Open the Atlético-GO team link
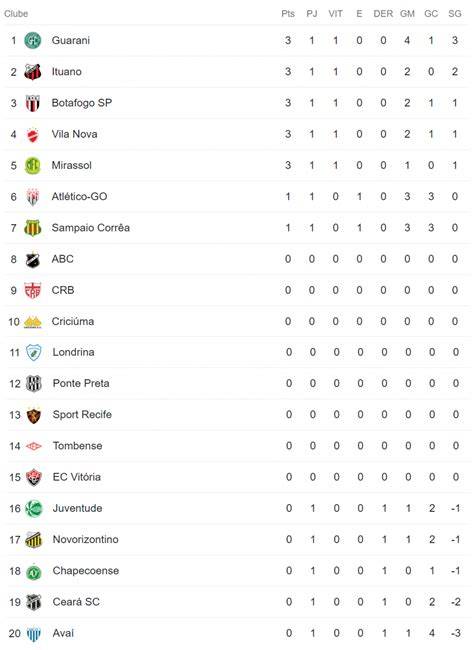This screenshot has width=474, height=650. tap(79, 196)
